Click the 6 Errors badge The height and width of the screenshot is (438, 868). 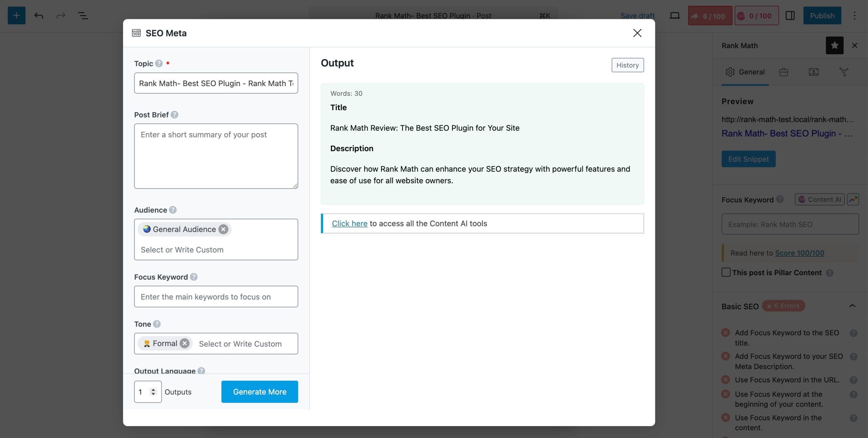coord(783,306)
